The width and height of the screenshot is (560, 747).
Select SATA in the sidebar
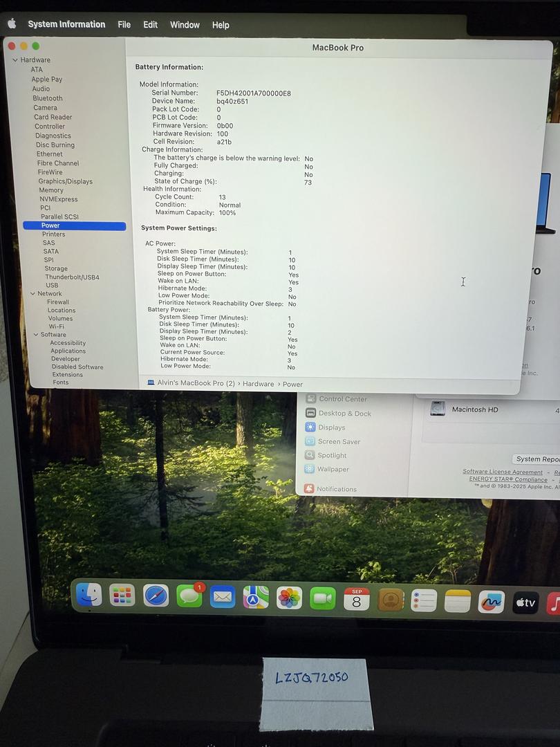tap(51, 252)
